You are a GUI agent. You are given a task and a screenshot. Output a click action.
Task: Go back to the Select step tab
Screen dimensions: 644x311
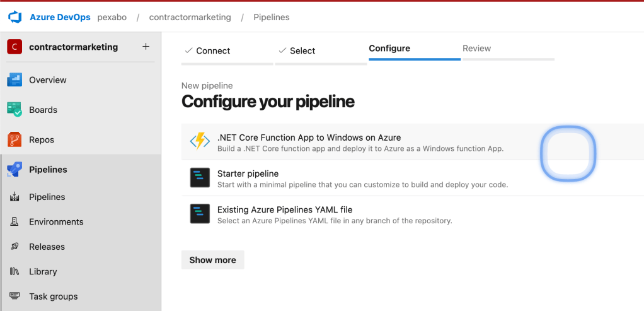click(x=321, y=52)
